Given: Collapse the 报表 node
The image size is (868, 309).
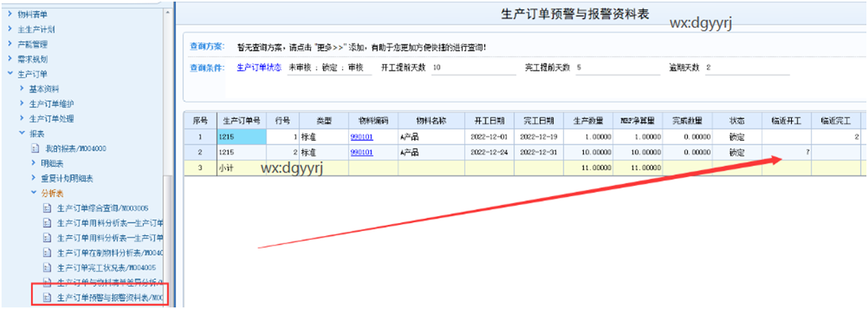Looking at the screenshot, I should (x=21, y=133).
